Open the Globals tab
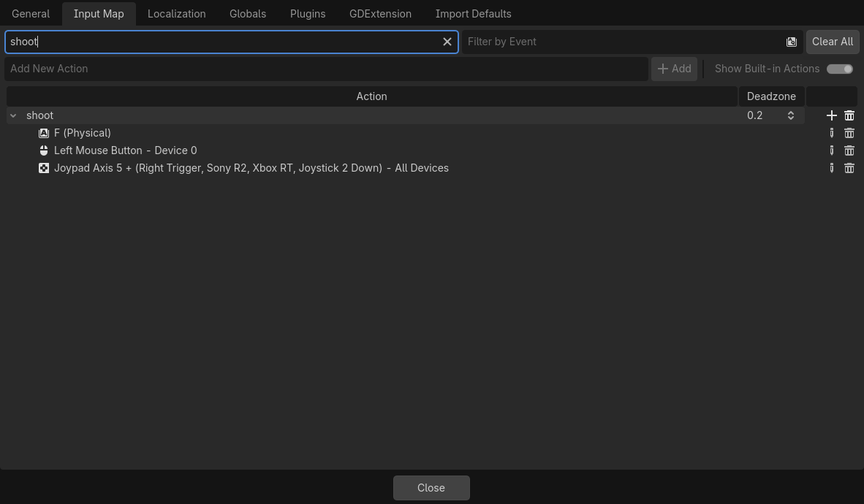 click(x=247, y=14)
